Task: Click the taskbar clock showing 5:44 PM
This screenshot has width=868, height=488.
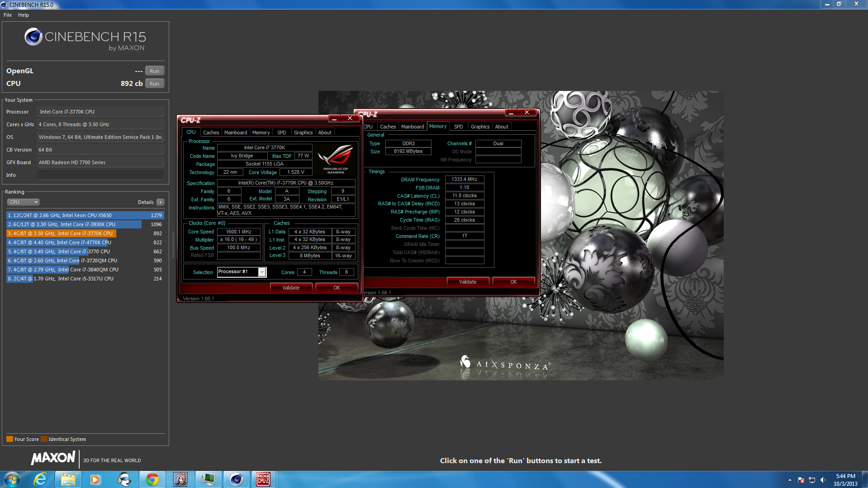Action: pyautogui.click(x=845, y=480)
